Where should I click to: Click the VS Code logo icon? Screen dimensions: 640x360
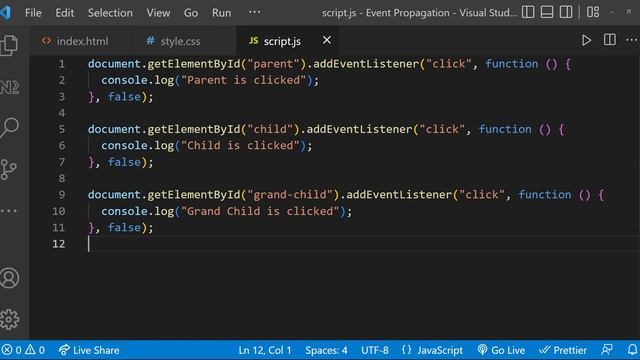pyautogui.click(x=6, y=12)
